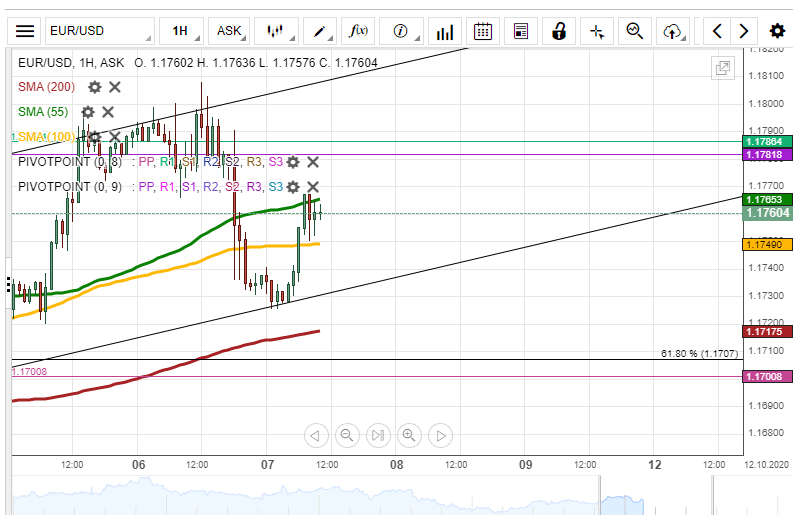Click the toolbar right arrow

[x=744, y=31]
